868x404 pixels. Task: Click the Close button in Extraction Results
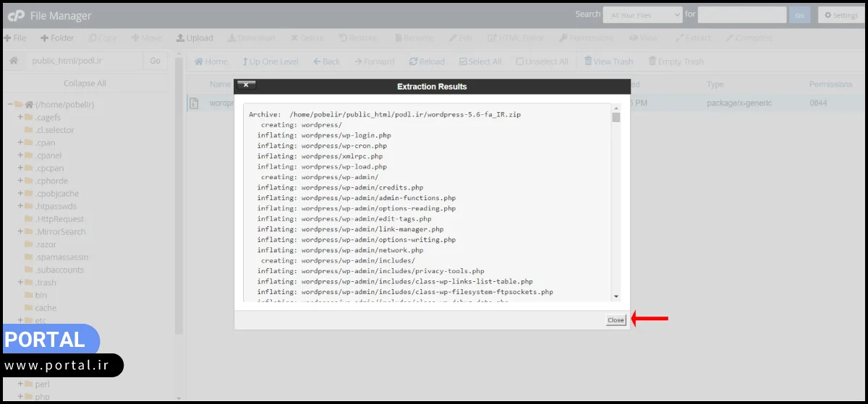coord(616,320)
